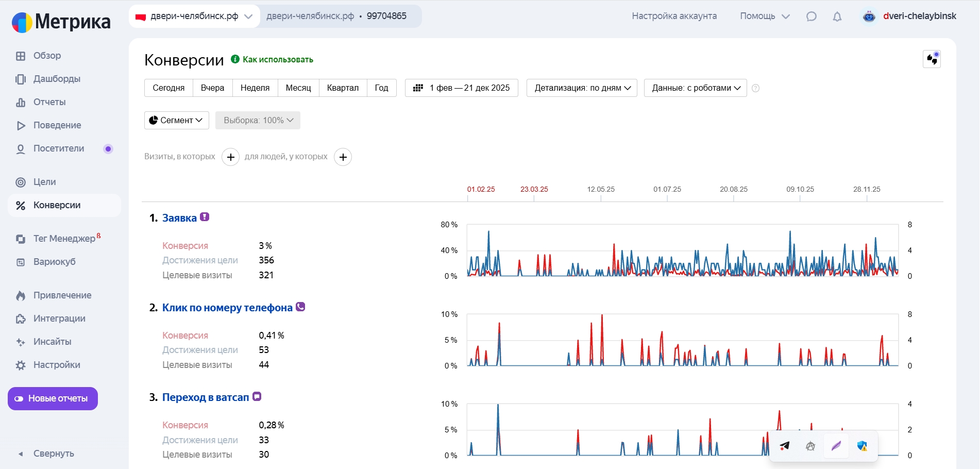
Task: Expand the Детализация: по дням dropdown
Action: (582, 88)
